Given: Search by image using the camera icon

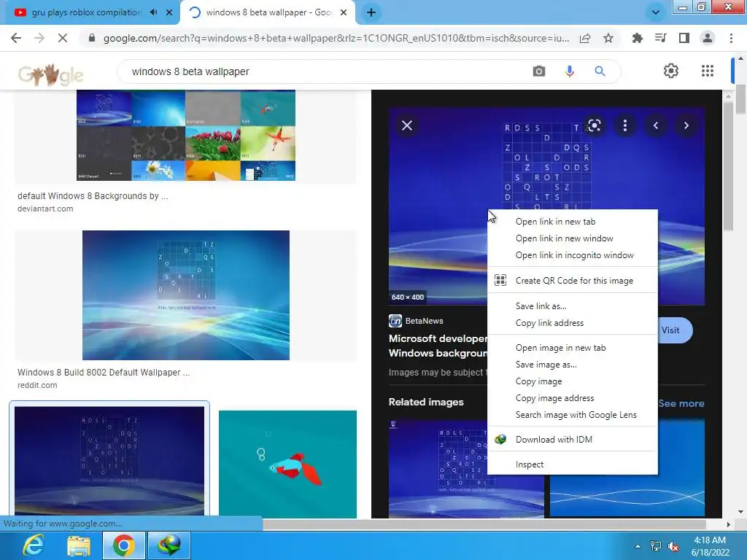Looking at the screenshot, I should [x=539, y=71].
